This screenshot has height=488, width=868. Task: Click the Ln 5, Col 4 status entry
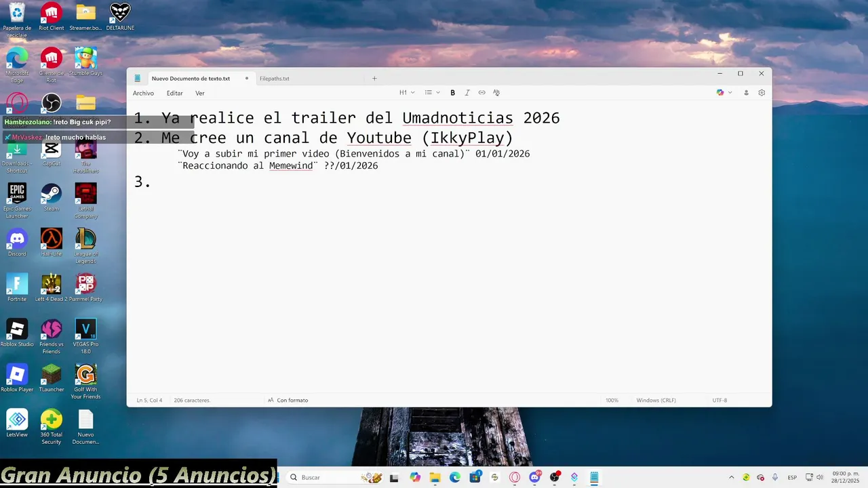pos(149,401)
